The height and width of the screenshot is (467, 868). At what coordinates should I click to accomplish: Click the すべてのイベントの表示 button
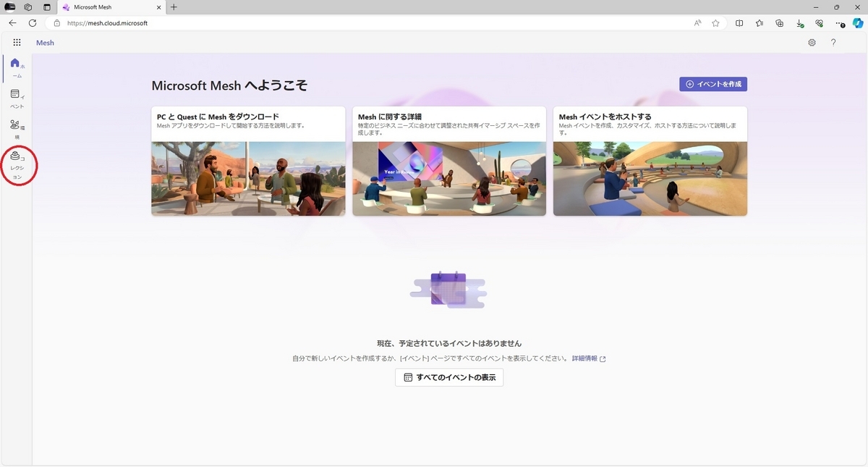click(x=449, y=377)
